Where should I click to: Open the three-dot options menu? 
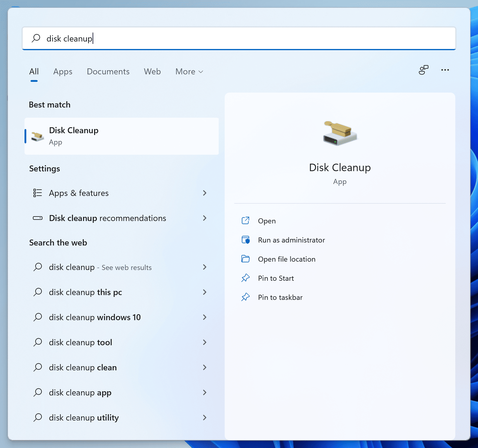tap(445, 70)
